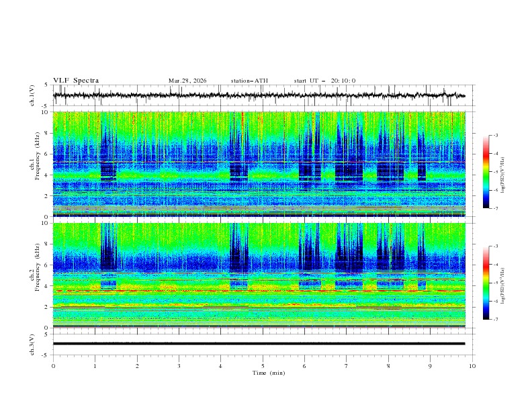
Task: Click the "ch.3(V)" axis label
Action: coord(32,345)
